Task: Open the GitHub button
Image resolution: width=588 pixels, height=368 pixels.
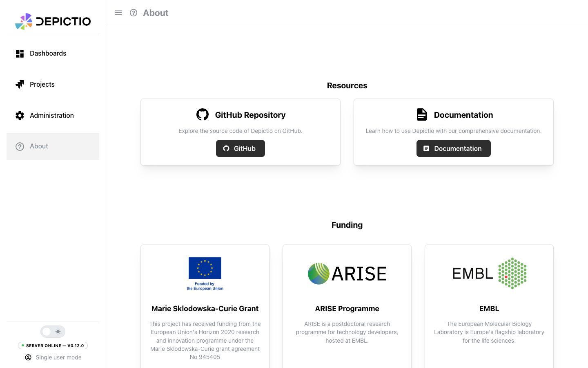Action: (x=241, y=148)
